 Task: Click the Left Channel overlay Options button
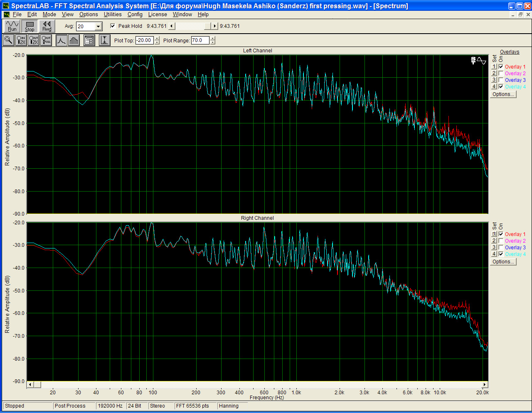pyautogui.click(x=503, y=94)
